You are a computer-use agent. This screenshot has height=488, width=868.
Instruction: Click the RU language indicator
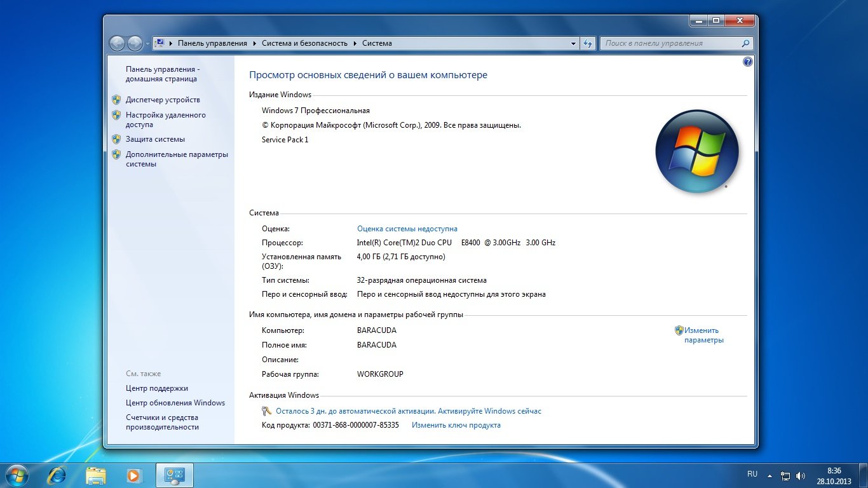[752, 474]
